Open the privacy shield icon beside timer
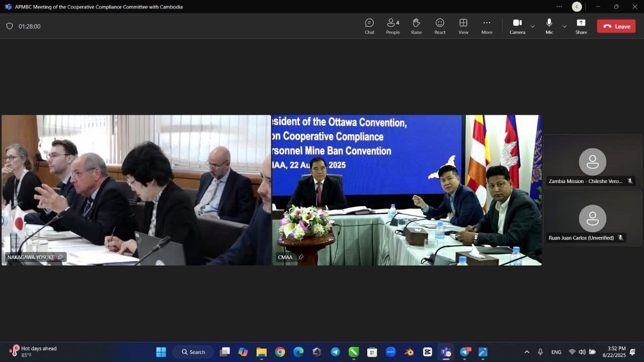This screenshot has width=644, height=362. [10, 26]
